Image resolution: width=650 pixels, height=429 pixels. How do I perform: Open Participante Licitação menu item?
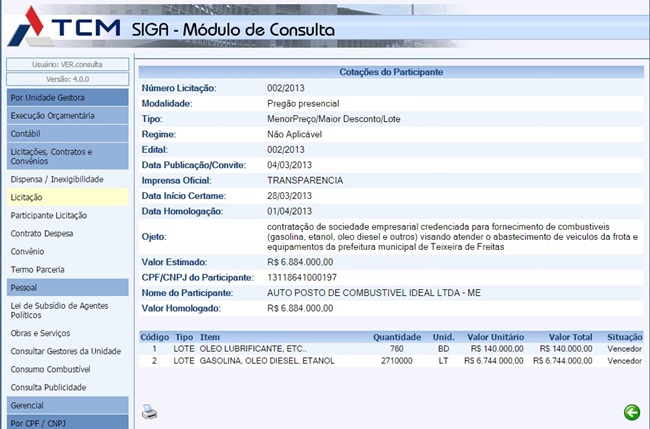[x=49, y=215]
